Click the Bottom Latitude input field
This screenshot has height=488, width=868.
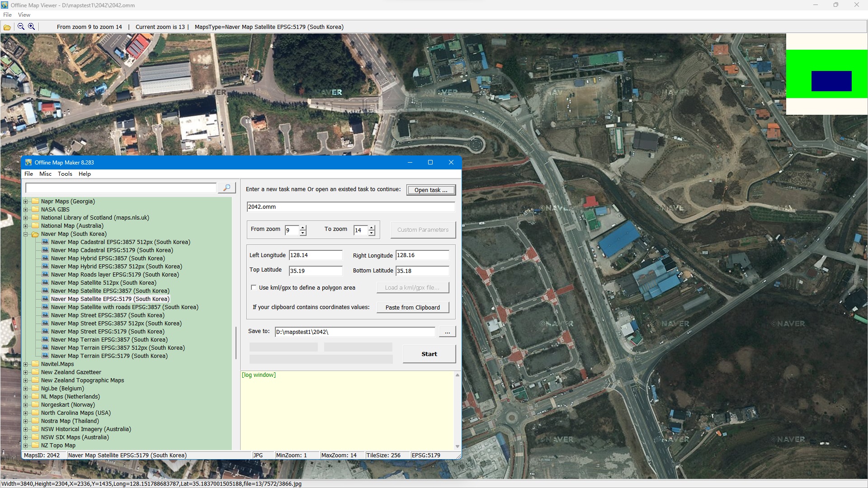pyautogui.click(x=422, y=271)
